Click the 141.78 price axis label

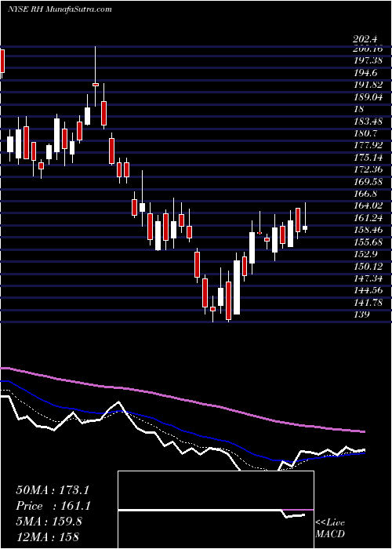tap(370, 302)
